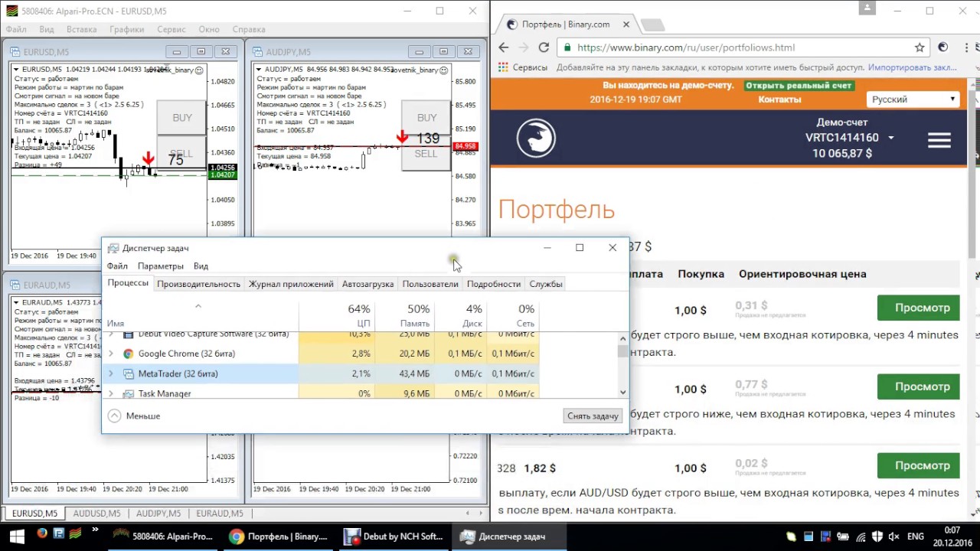Open a new Chrome tab
The height and width of the screenshot is (551, 980).
[652, 25]
